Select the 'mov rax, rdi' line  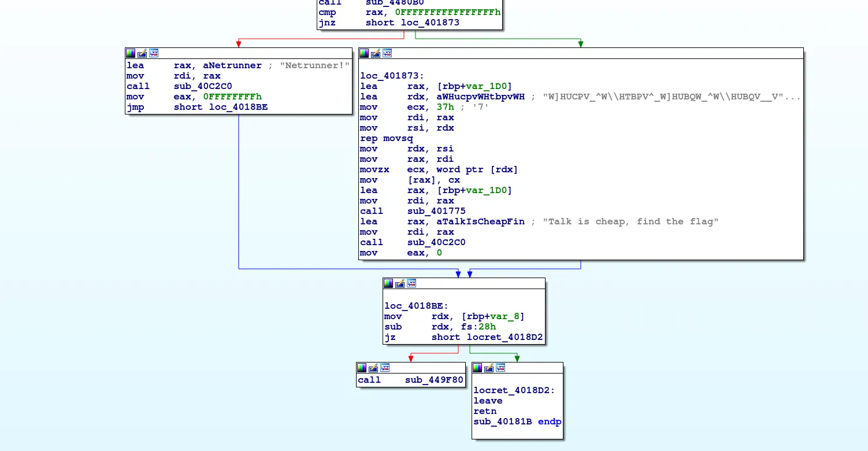click(x=407, y=159)
